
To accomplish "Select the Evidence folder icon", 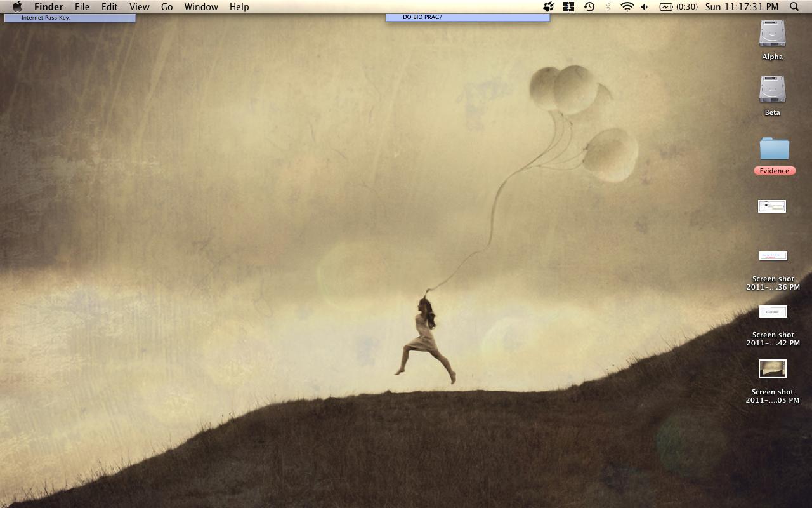I will click(x=775, y=149).
